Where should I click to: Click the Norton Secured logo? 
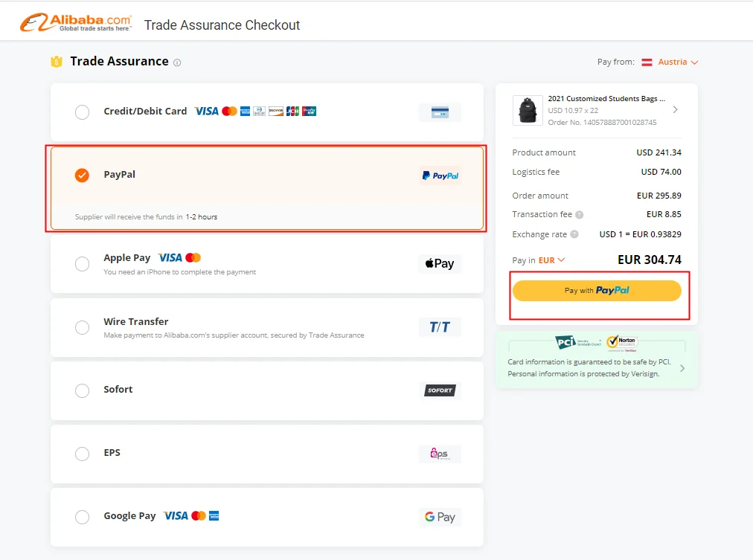(x=621, y=342)
